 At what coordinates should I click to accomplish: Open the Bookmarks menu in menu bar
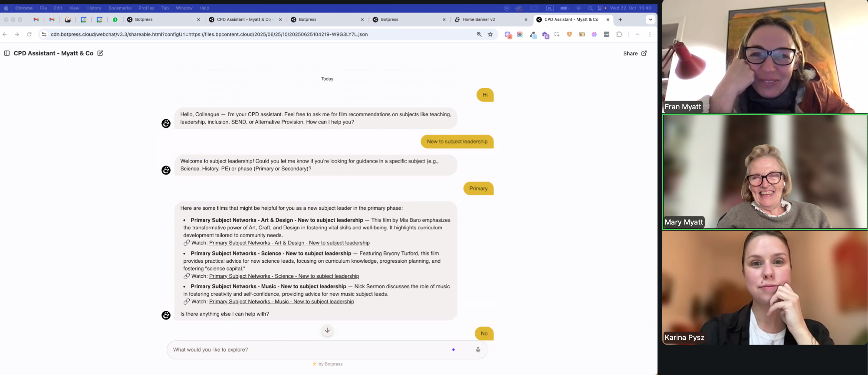tap(120, 8)
